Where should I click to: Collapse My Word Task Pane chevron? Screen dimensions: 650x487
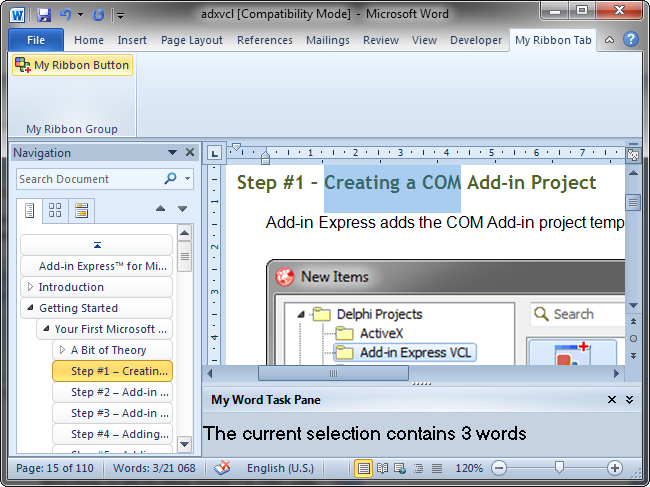(x=629, y=400)
